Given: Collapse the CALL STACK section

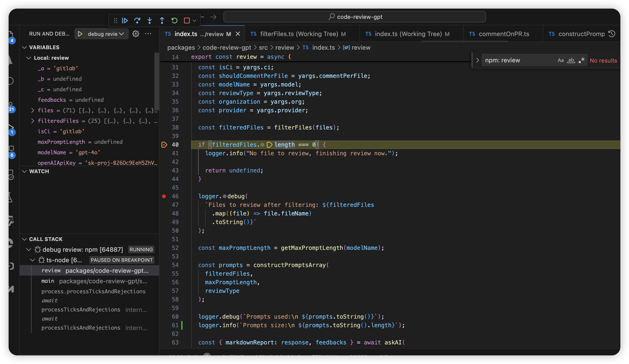Looking at the screenshot, I should 24,239.
